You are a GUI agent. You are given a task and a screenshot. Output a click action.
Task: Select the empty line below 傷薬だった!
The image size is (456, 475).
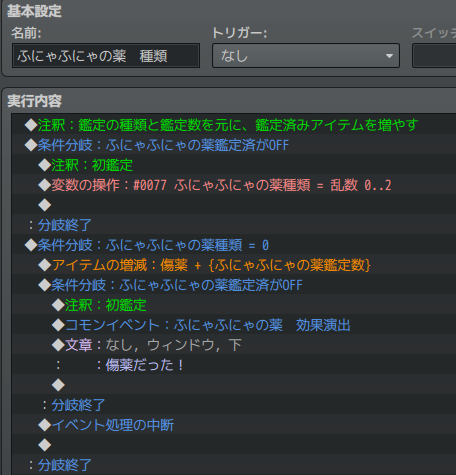234,385
